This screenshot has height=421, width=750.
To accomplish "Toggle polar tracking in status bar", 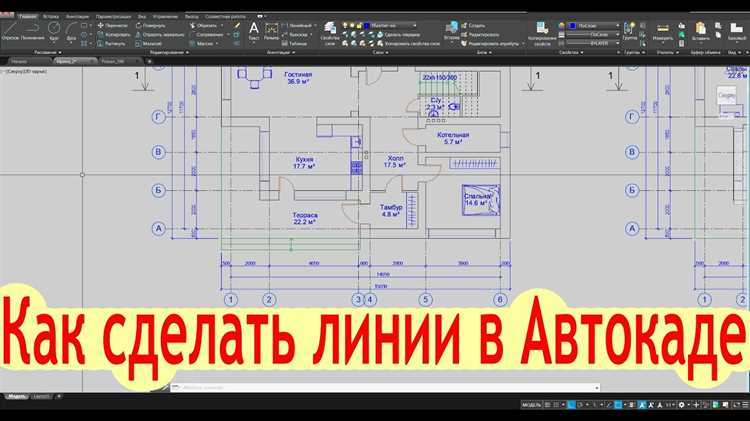I will coord(580,405).
